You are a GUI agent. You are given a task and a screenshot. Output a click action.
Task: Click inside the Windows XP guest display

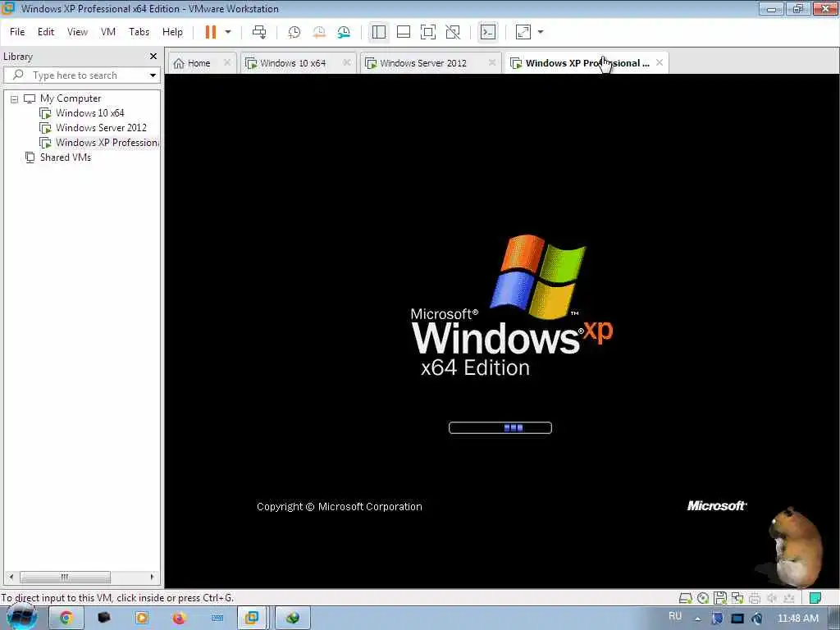pos(502,331)
